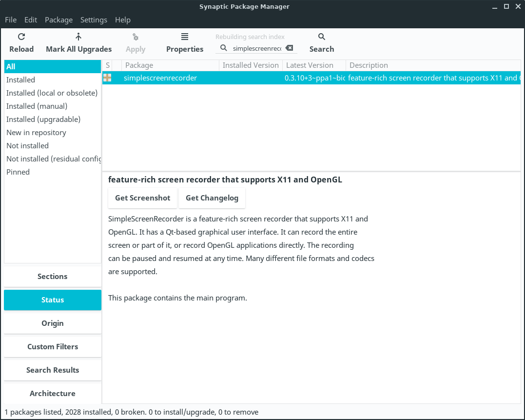Click magnifier icon inside quick filter box
The height and width of the screenshot is (420, 525).
click(x=224, y=48)
